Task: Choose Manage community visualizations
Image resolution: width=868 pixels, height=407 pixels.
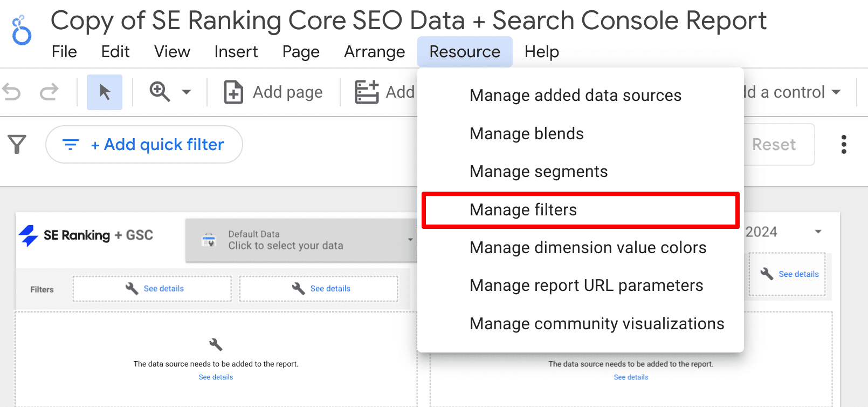Action: point(581,324)
